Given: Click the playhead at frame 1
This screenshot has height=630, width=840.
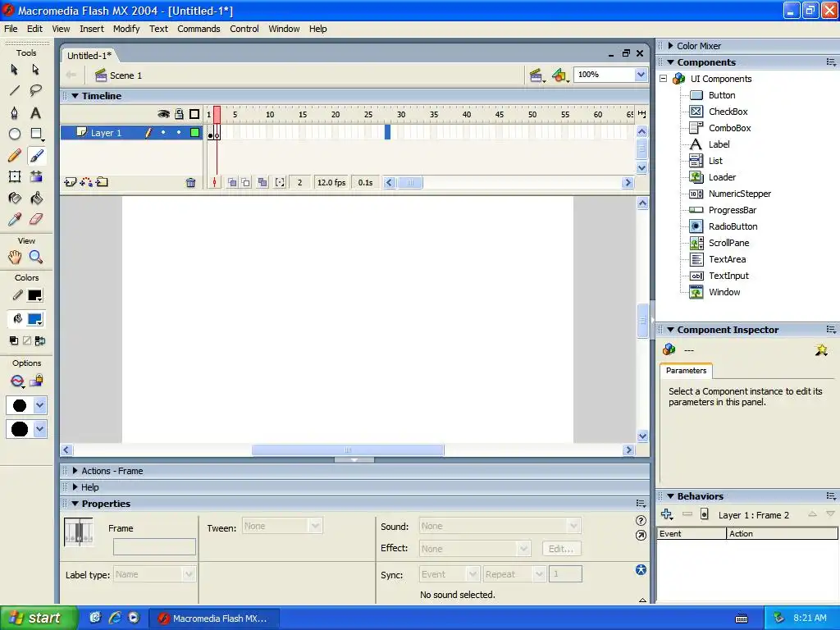Looking at the screenshot, I should (217, 113).
